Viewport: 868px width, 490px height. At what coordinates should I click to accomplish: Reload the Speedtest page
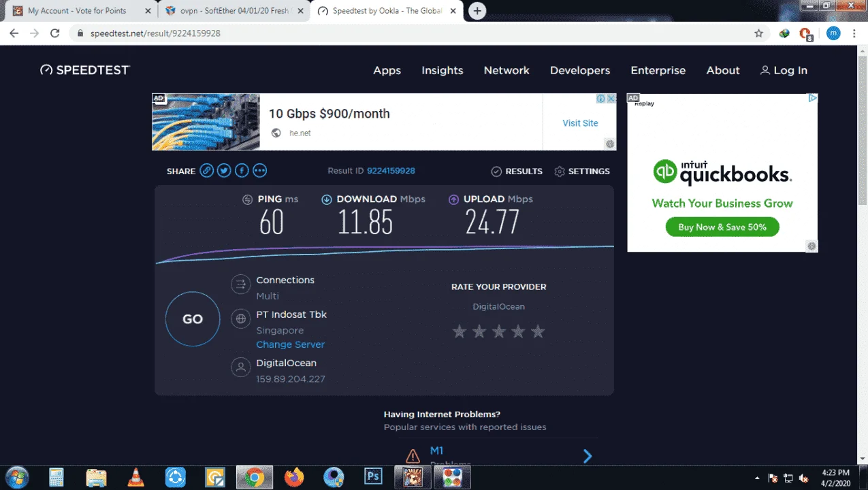pyautogui.click(x=55, y=33)
